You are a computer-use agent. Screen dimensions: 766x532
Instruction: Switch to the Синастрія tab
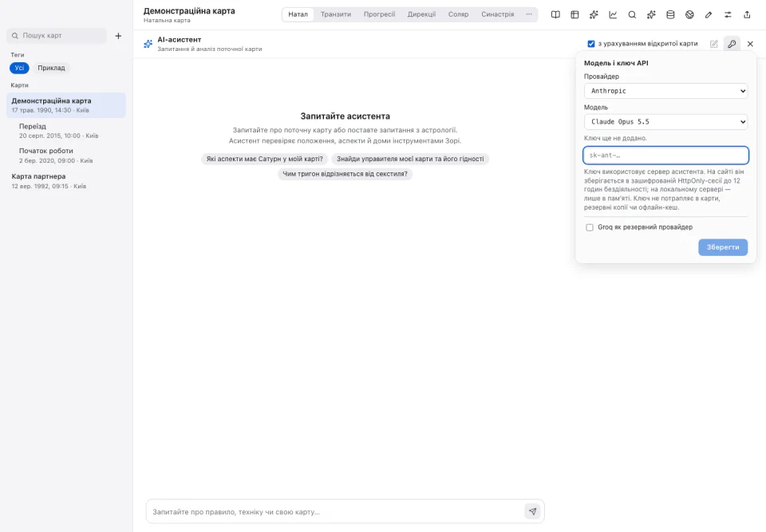tap(497, 14)
